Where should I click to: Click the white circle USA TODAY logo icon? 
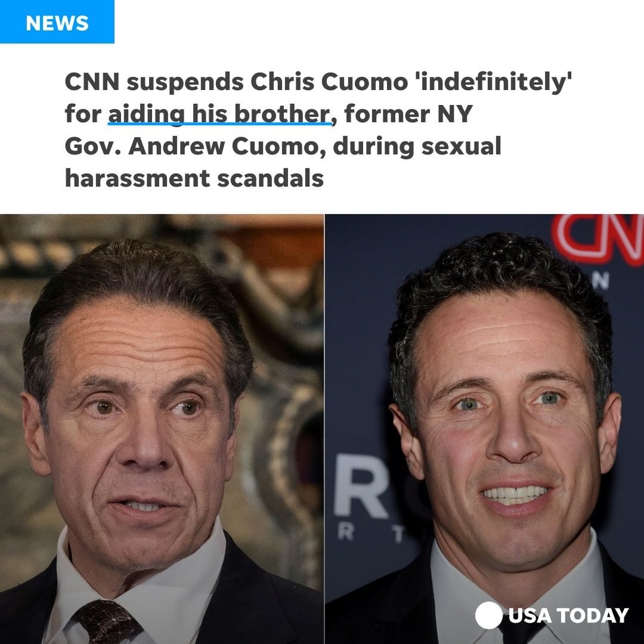coord(489,615)
